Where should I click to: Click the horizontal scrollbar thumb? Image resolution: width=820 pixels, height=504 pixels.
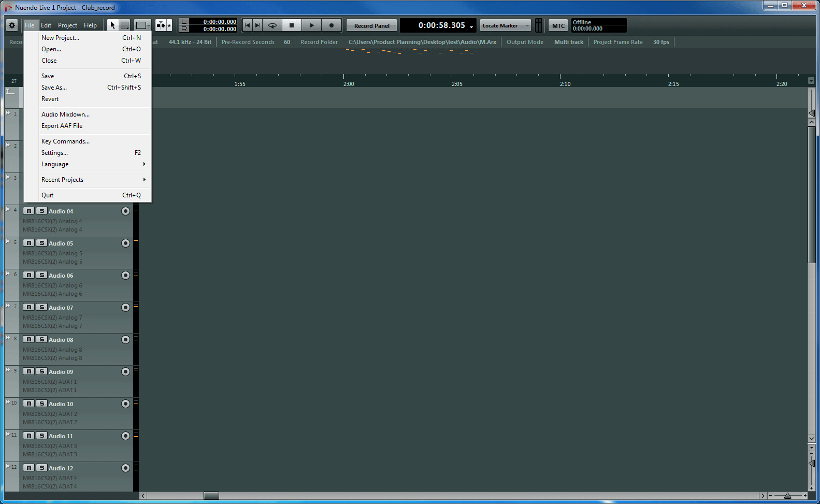[211, 496]
